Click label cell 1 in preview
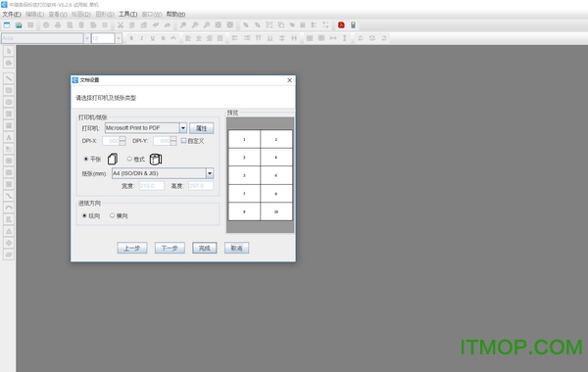 (244, 139)
